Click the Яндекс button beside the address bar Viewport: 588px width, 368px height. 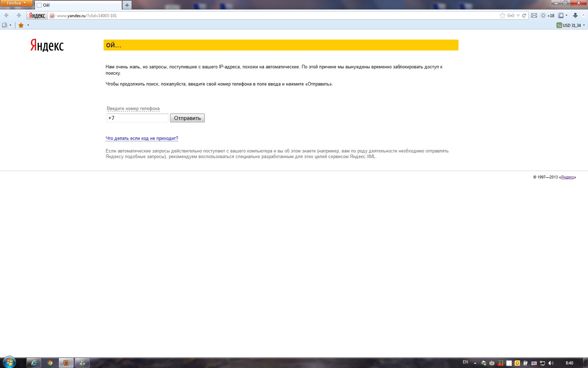37,15
